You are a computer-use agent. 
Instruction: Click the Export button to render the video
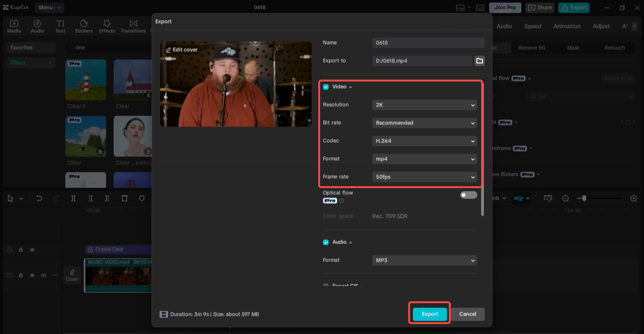click(x=429, y=314)
